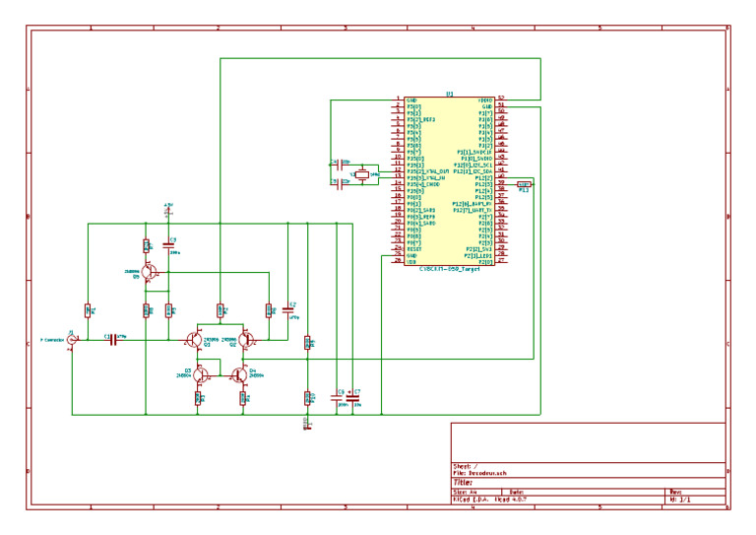Image resolution: width=756 pixels, height=535 pixels.
Task: Select the J1 coaxial connector symbol
Action: 72,340
